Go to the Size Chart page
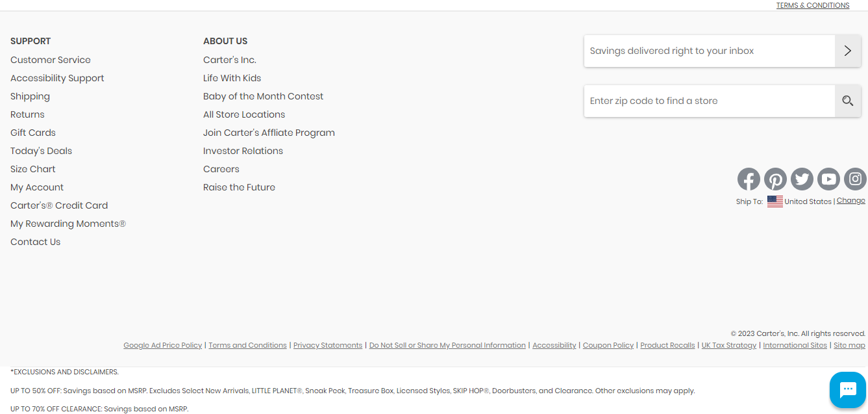 [33, 169]
